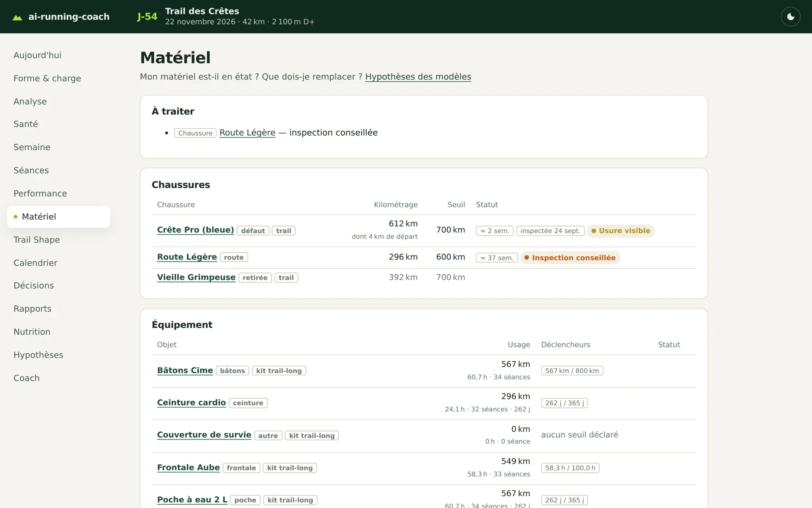Toggle dark mode moon icon
Image resolution: width=812 pixels, height=508 pixels.
[790, 17]
